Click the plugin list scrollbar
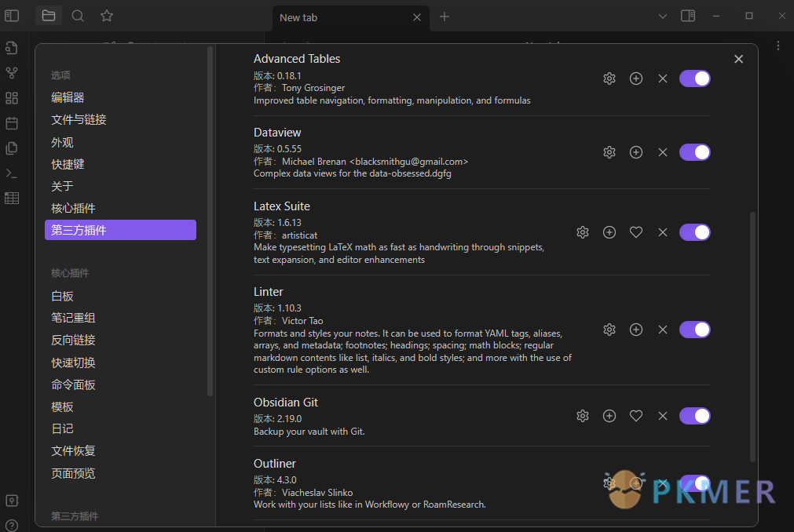Image resolution: width=794 pixels, height=532 pixels. (x=752, y=337)
